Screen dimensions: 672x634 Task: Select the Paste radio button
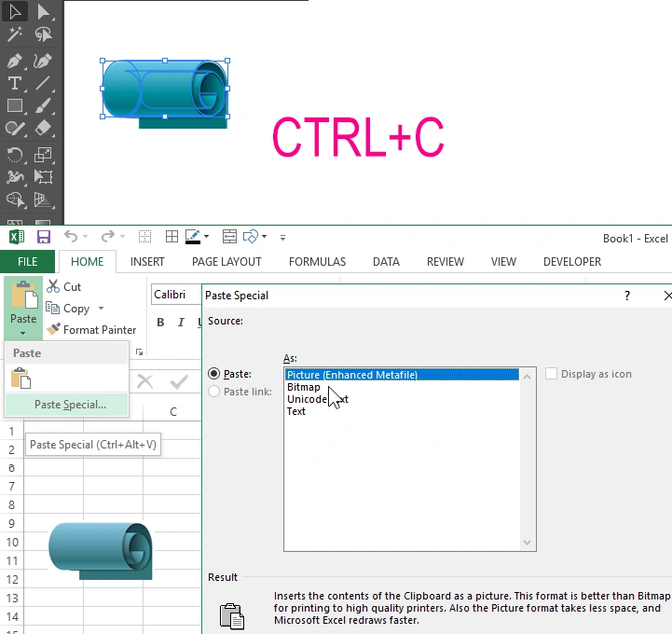tap(214, 374)
